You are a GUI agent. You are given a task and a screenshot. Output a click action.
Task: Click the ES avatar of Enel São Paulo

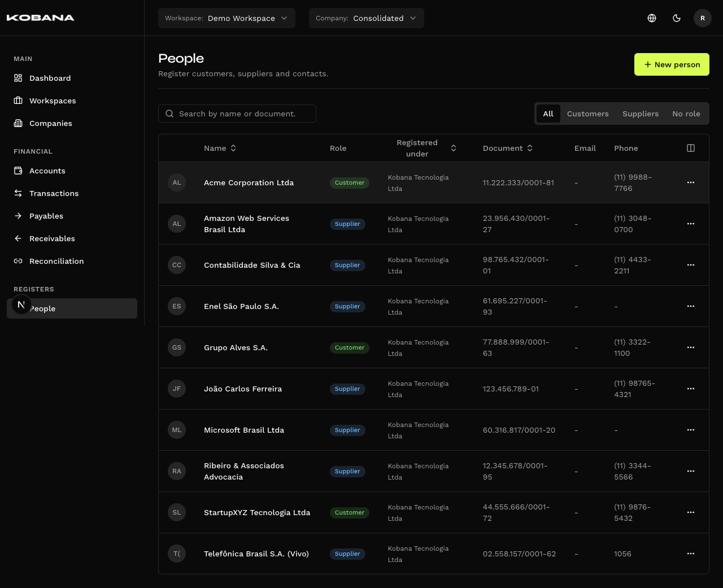177,306
